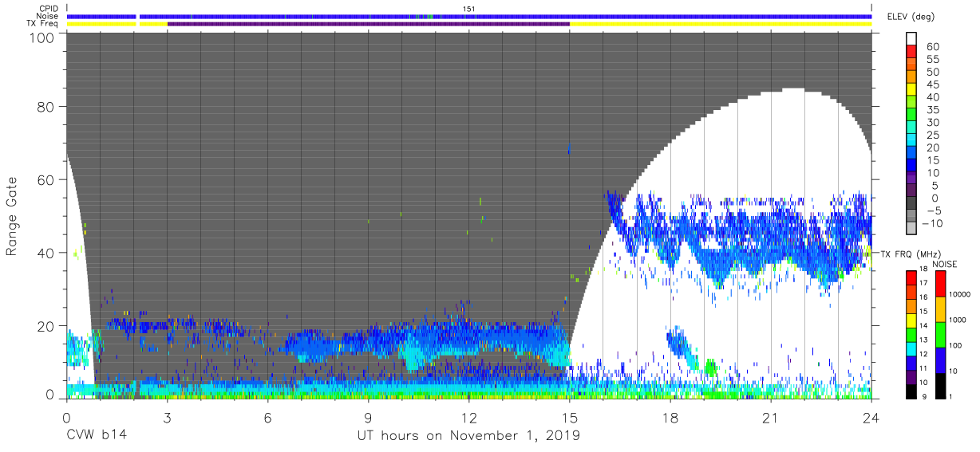Click x-axis hour label 9
The width and height of the screenshot is (980, 452).
pos(368,417)
